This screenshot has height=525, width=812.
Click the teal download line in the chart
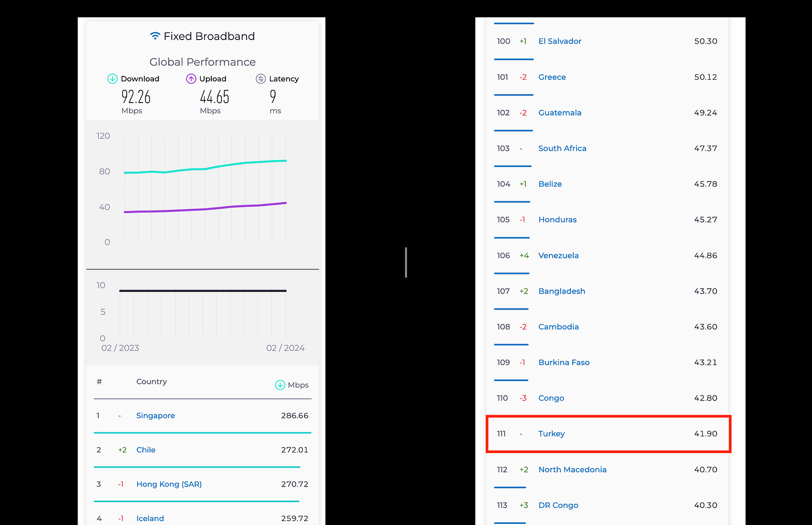pos(205,167)
